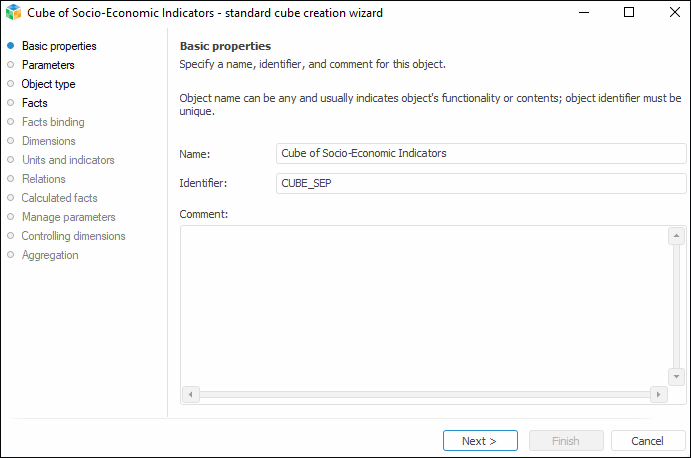
Task: Click the Next button
Action: pos(480,441)
